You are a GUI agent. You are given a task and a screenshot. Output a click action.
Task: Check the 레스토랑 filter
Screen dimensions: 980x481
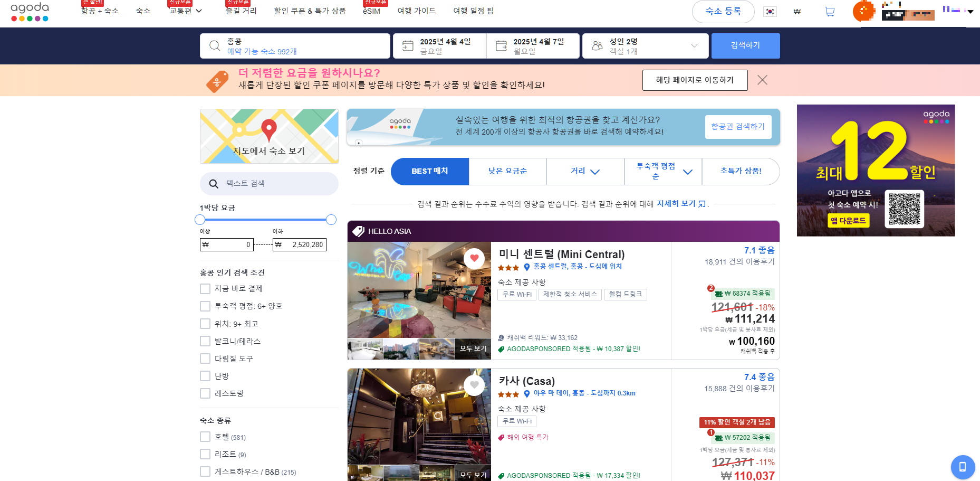[205, 393]
